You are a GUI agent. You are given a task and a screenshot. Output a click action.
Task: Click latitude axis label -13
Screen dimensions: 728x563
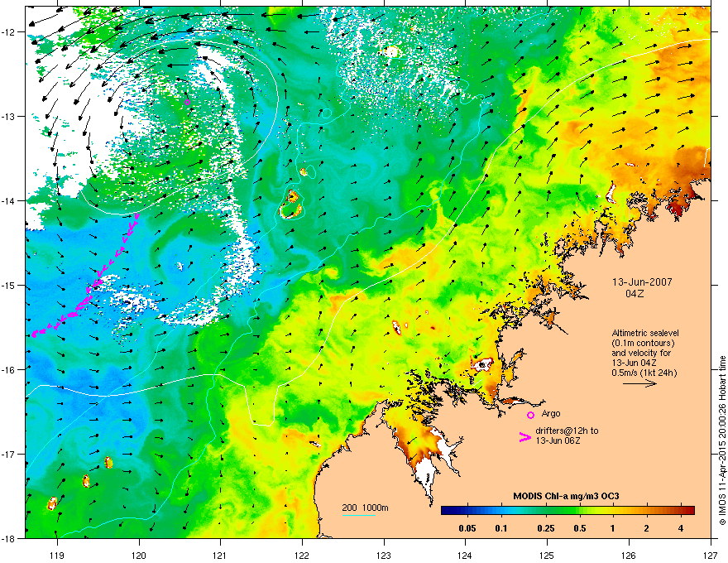pyautogui.click(x=7, y=116)
